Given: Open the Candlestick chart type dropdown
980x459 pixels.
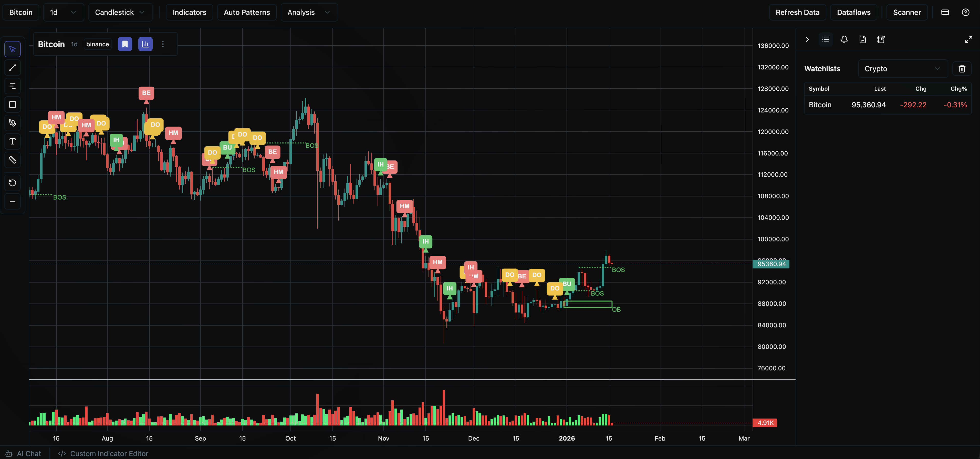Looking at the screenshot, I should point(120,12).
